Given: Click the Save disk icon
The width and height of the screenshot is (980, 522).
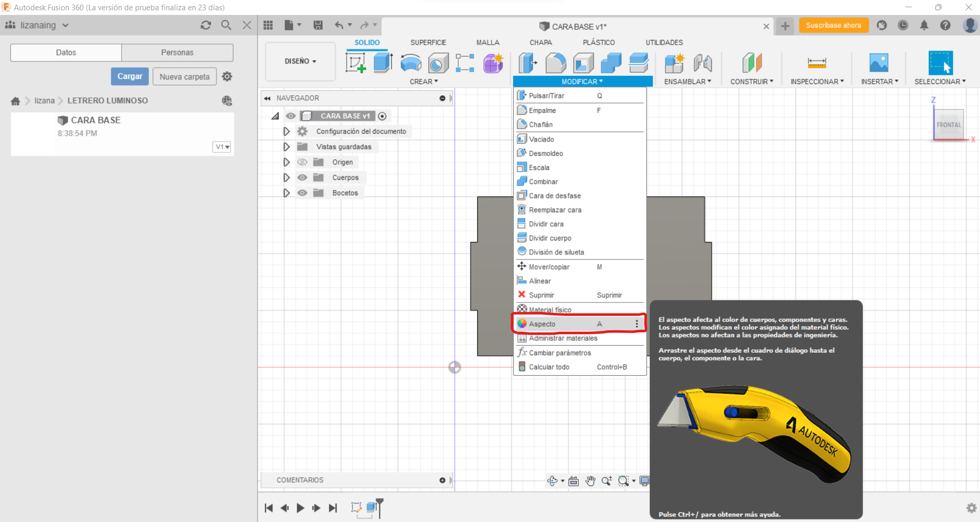Looking at the screenshot, I should point(318,25).
